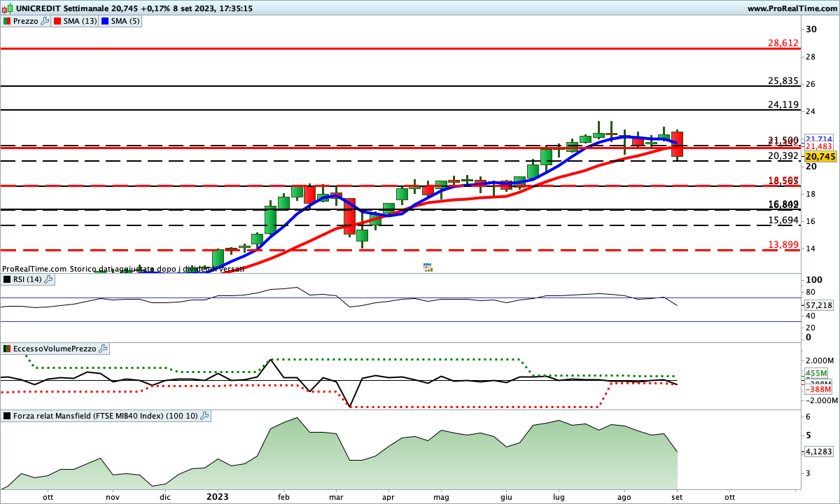This screenshot has height=504, width=840.
Task: Click the 30 price scale label
Action: [x=811, y=29]
